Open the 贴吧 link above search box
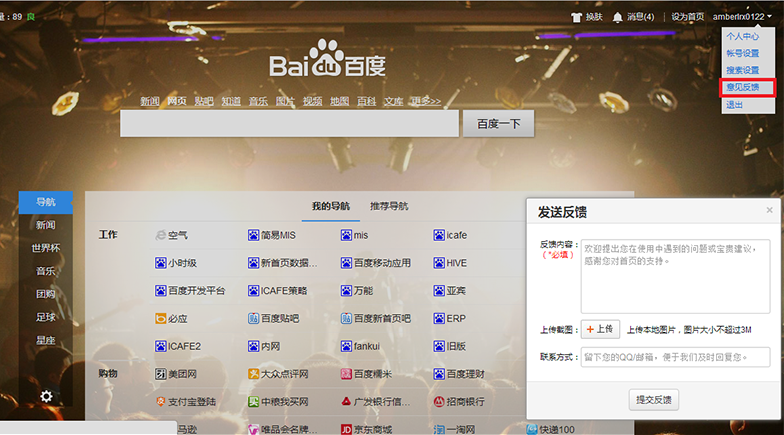 (204, 101)
